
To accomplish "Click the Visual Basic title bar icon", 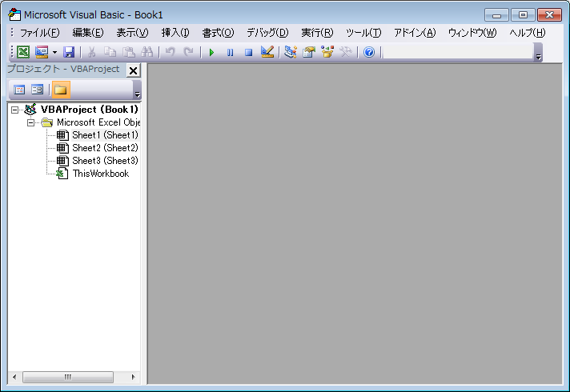I will [x=14, y=14].
